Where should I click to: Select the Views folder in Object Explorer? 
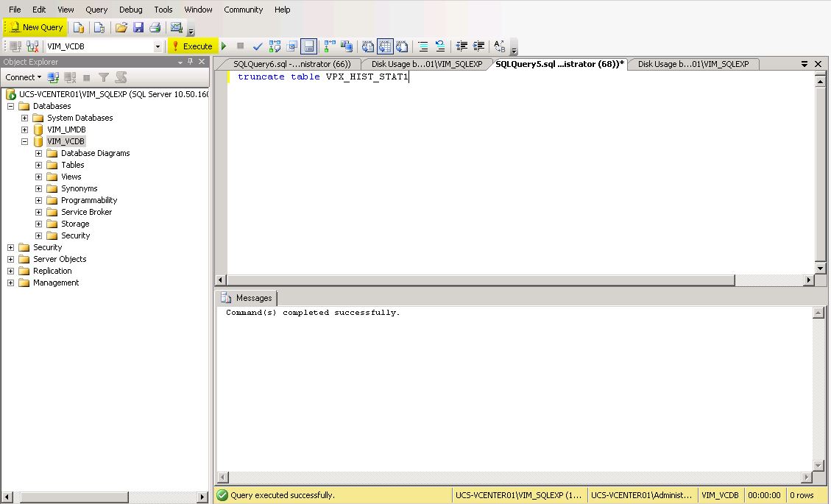click(71, 177)
